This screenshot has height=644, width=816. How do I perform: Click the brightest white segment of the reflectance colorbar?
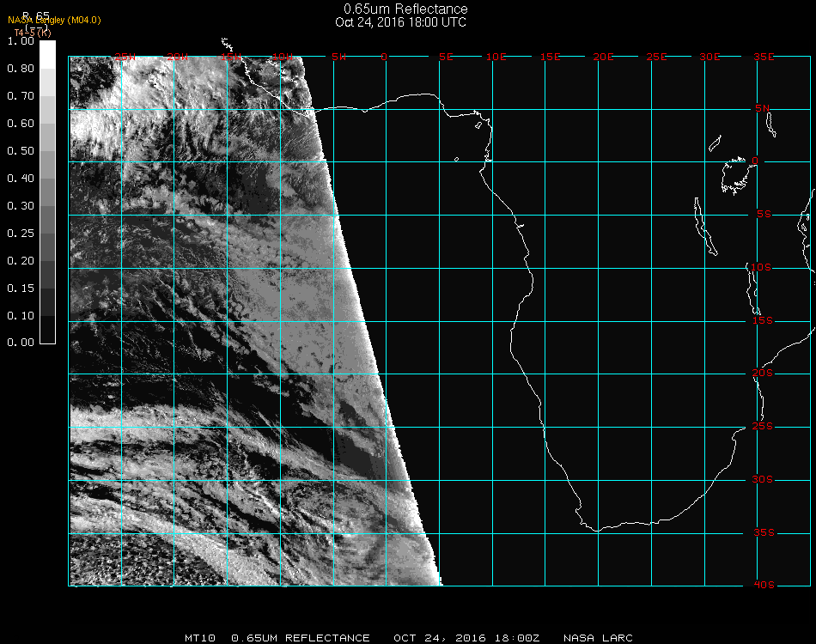[47, 55]
